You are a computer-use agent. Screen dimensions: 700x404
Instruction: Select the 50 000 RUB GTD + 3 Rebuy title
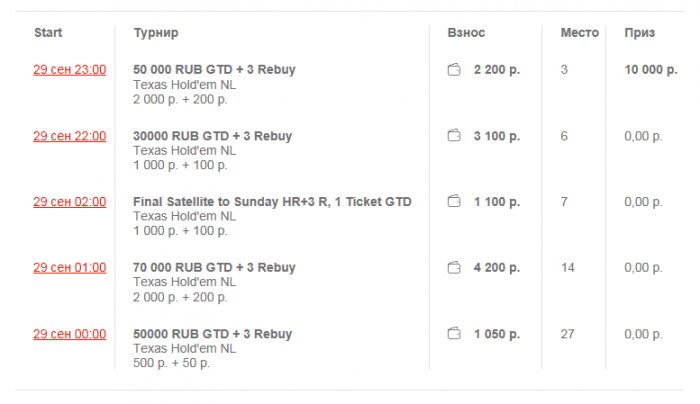214,70
